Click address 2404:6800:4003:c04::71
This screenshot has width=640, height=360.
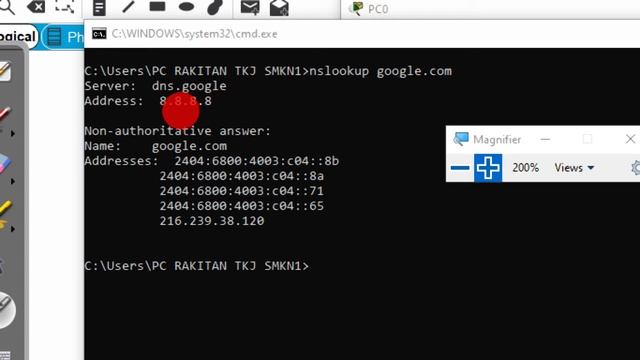[x=242, y=191]
